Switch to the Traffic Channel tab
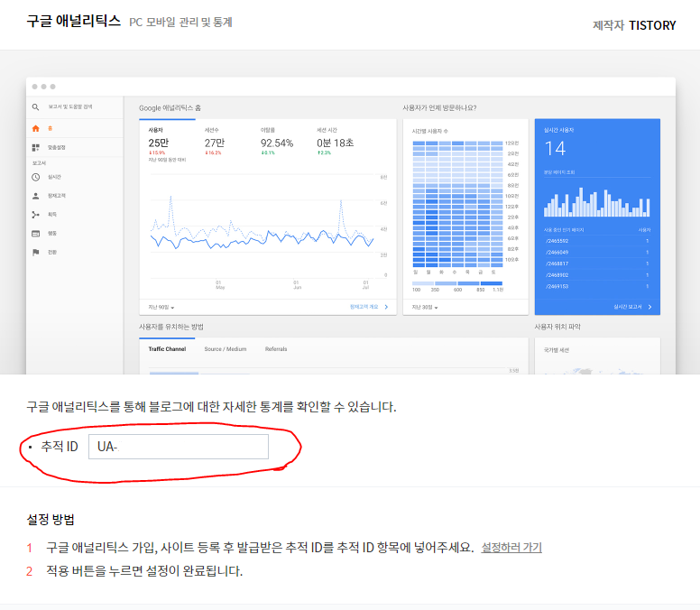Viewport: 700px width, 610px height. click(x=167, y=349)
